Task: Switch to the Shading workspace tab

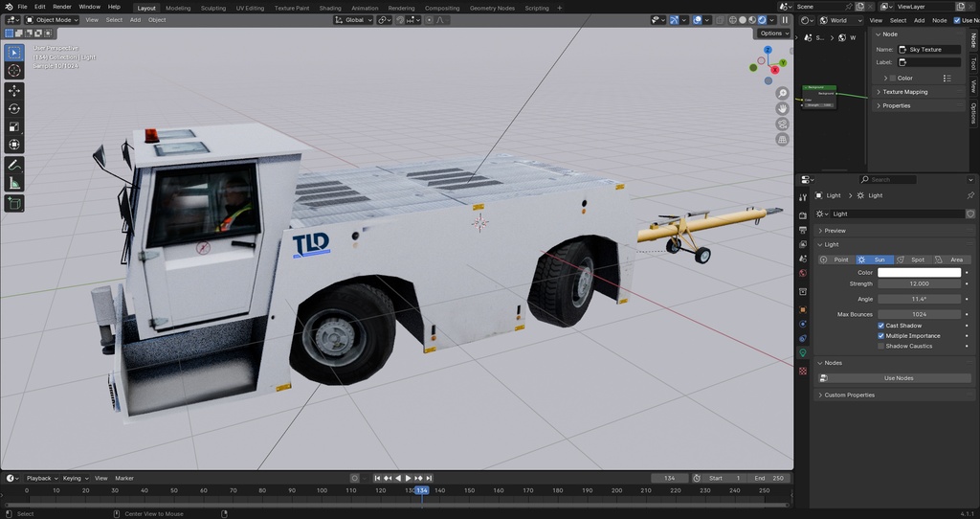Action: click(x=329, y=8)
